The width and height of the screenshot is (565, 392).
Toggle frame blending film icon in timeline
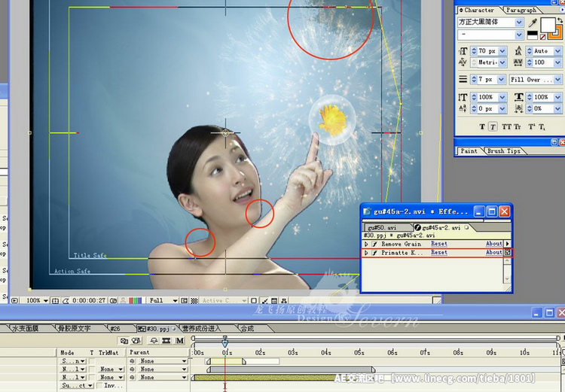166,341
